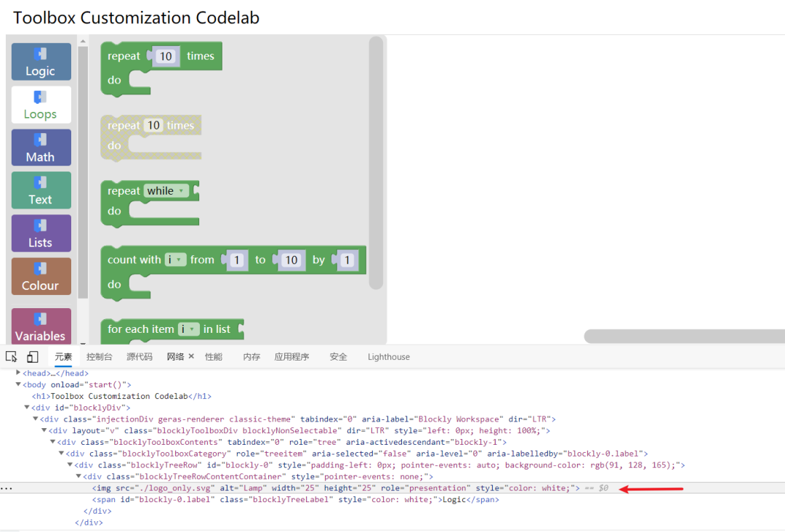Image resolution: width=785 pixels, height=532 pixels.
Task: Click the logo icon above Colour label
Action: (x=41, y=268)
